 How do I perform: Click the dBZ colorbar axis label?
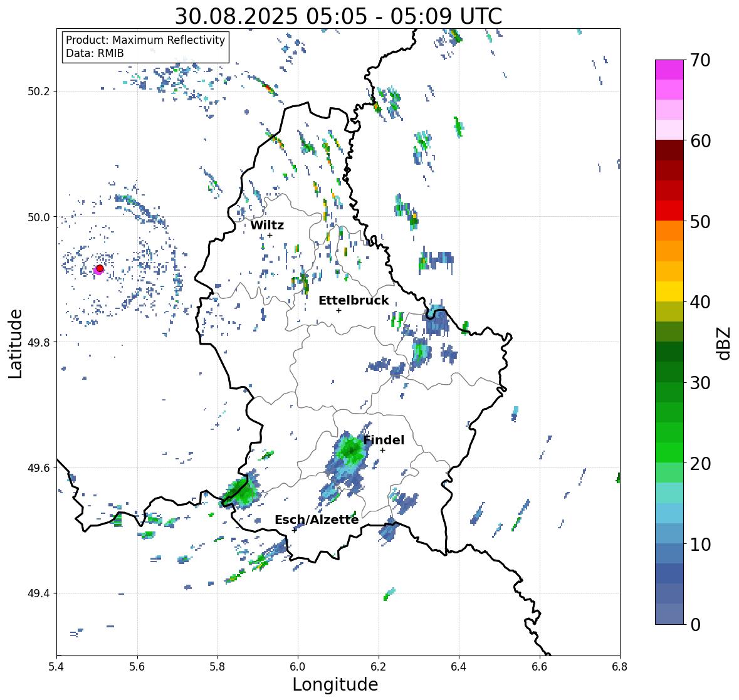coord(724,343)
